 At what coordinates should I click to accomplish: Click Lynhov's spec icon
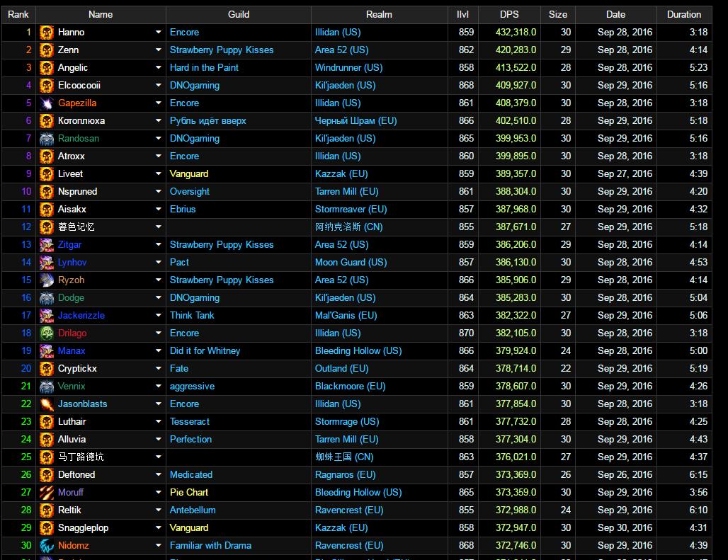tap(47, 263)
